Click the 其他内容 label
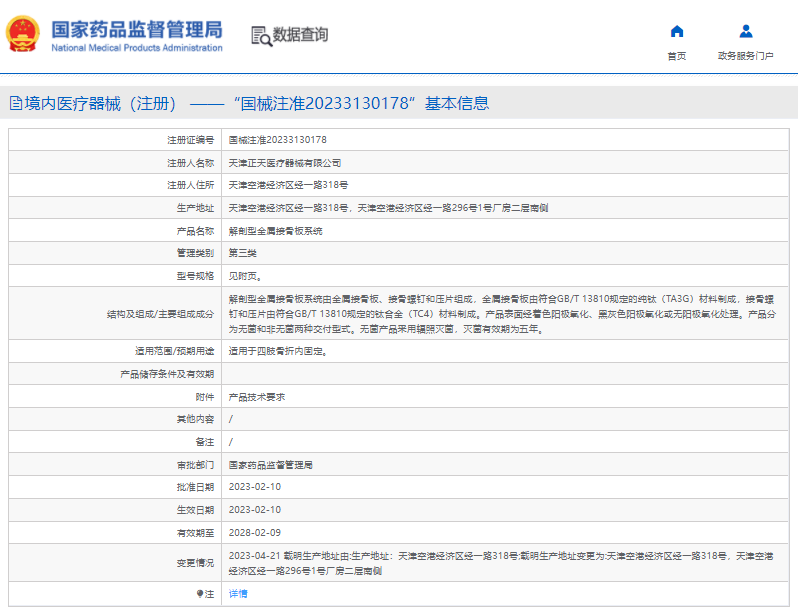 (195, 419)
